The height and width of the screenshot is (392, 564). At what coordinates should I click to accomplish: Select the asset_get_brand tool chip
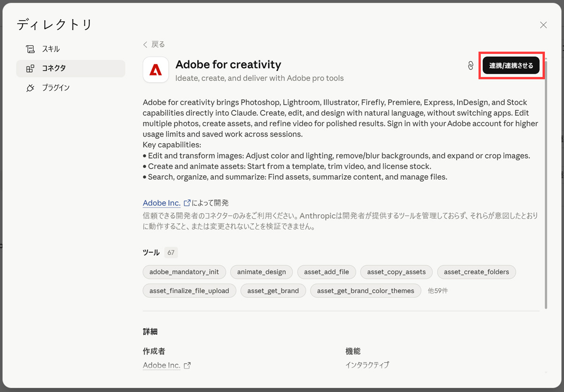click(x=273, y=291)
